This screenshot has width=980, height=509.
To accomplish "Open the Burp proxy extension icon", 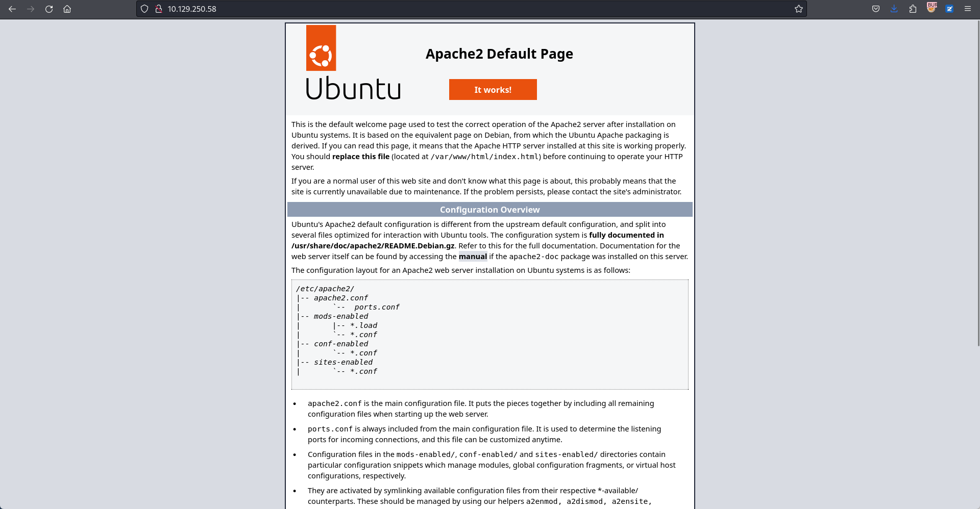I will 932,8.
